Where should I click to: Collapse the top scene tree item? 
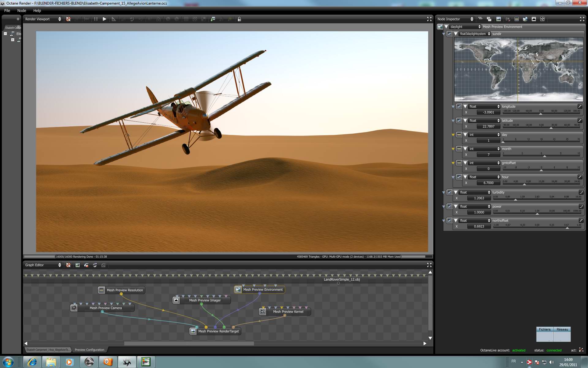pos(5,34)
